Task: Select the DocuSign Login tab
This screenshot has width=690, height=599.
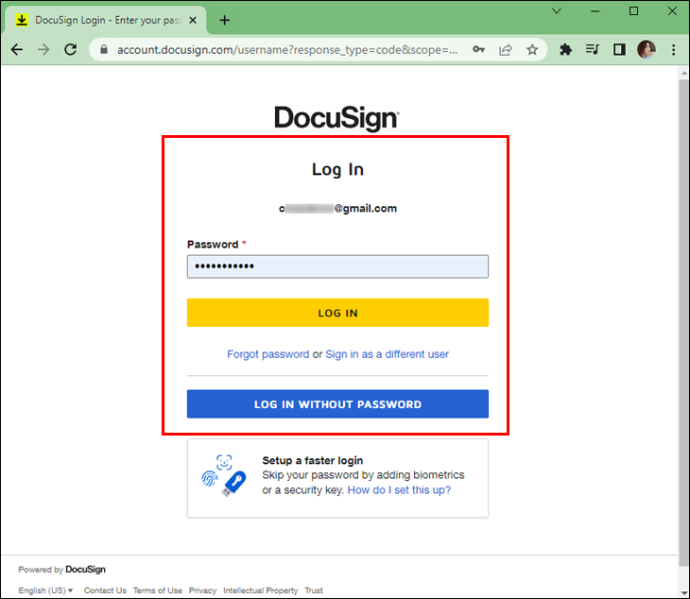Action: coord(106,20)
